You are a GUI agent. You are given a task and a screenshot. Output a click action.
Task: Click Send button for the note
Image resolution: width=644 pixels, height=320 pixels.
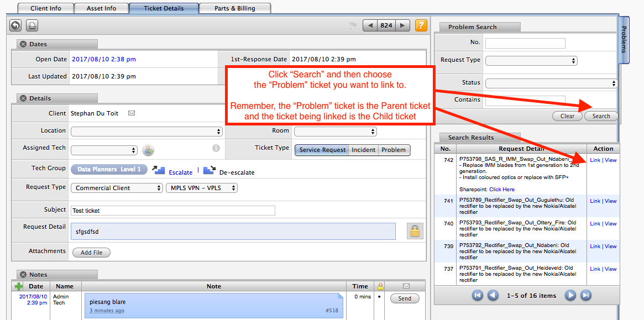point(405,298)
